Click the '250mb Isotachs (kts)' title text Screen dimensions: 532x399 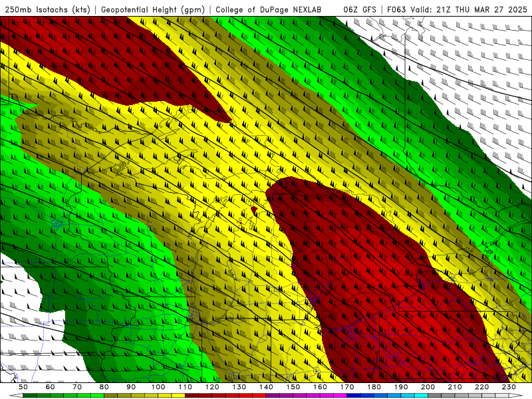(47, 10)
